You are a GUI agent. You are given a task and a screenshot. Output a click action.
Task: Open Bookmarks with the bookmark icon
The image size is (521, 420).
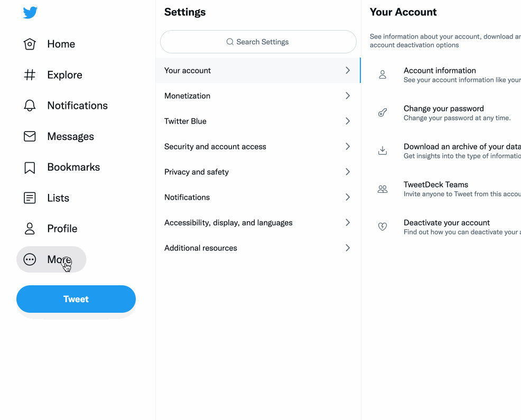tap(30, 167)
